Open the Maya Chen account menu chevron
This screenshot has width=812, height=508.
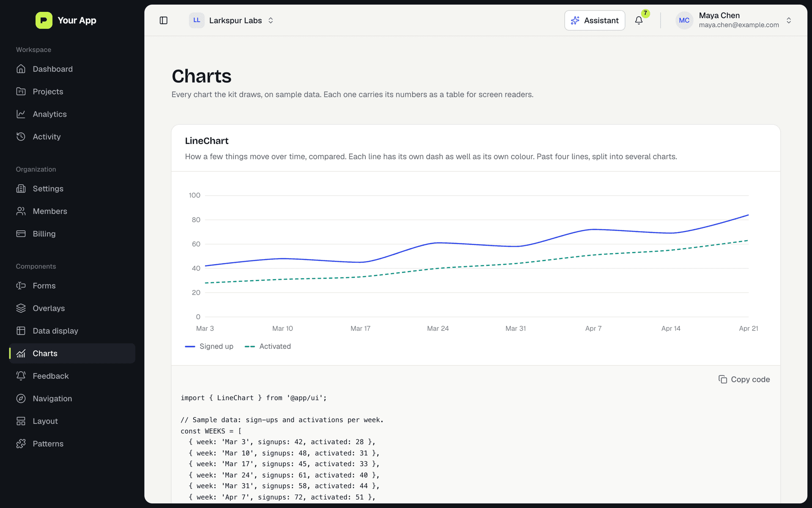click(x=789, y=20)
